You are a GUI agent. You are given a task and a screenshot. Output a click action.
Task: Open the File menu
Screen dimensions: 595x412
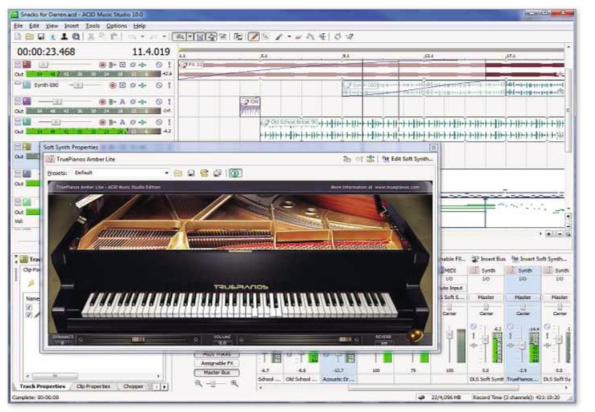[x=18, y=26]
